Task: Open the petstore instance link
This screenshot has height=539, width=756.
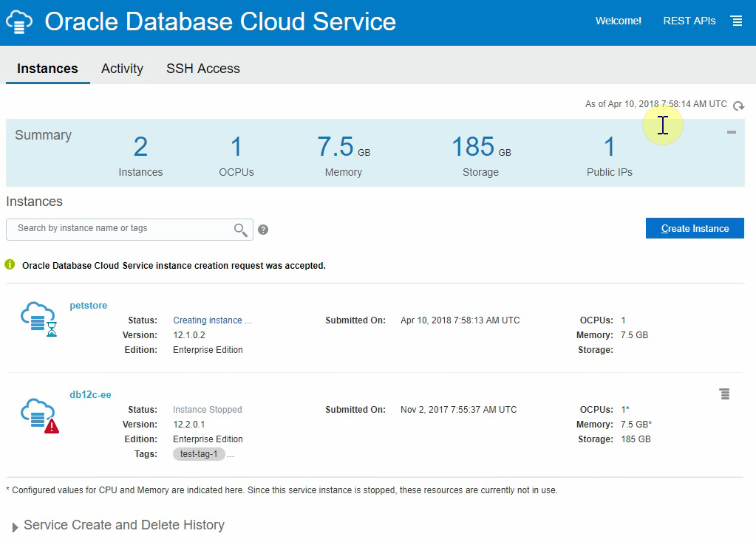Action: (x=88, y=306)
